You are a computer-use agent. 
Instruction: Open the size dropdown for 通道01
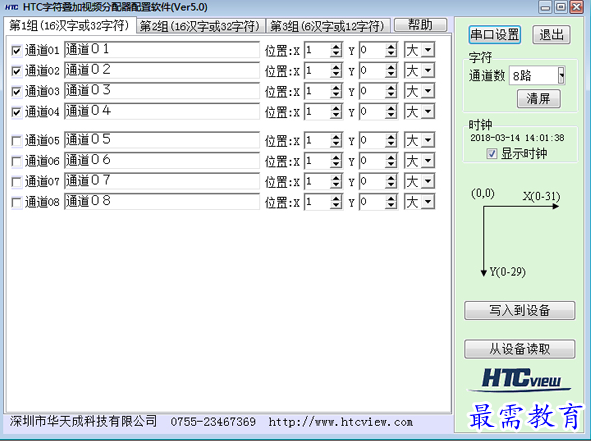coord(428,50)
